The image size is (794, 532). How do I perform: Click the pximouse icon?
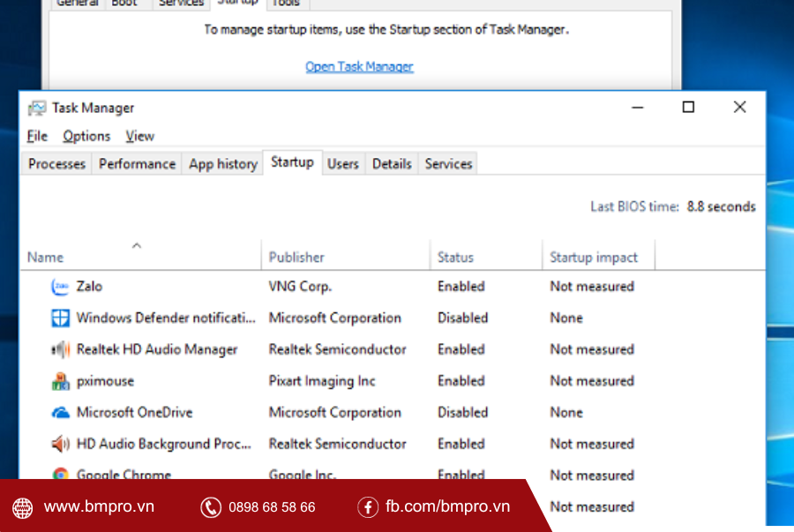pos(60,381)
